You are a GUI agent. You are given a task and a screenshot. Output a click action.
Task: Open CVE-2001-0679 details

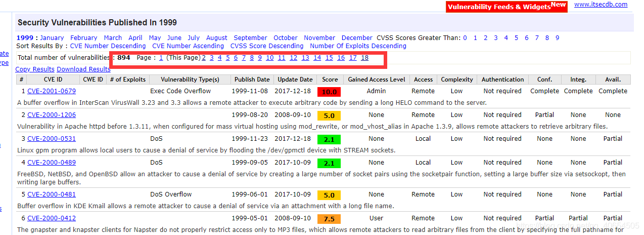tap(52, 91)
